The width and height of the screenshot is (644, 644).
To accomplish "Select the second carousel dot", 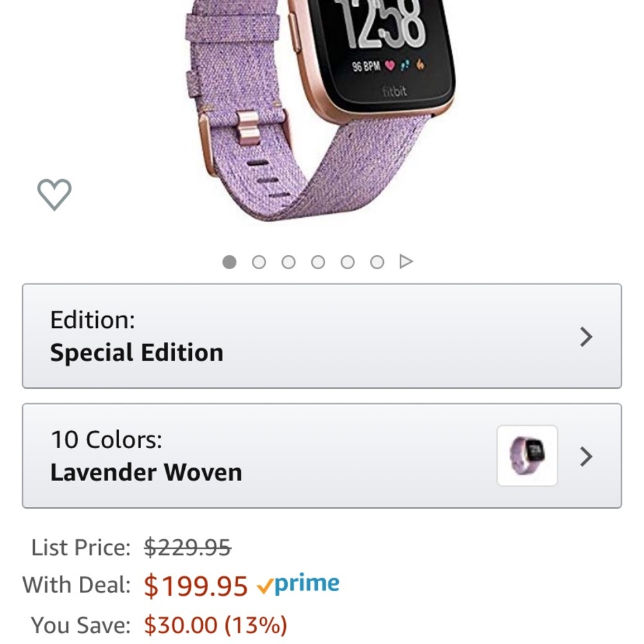I will click(259, 261).
